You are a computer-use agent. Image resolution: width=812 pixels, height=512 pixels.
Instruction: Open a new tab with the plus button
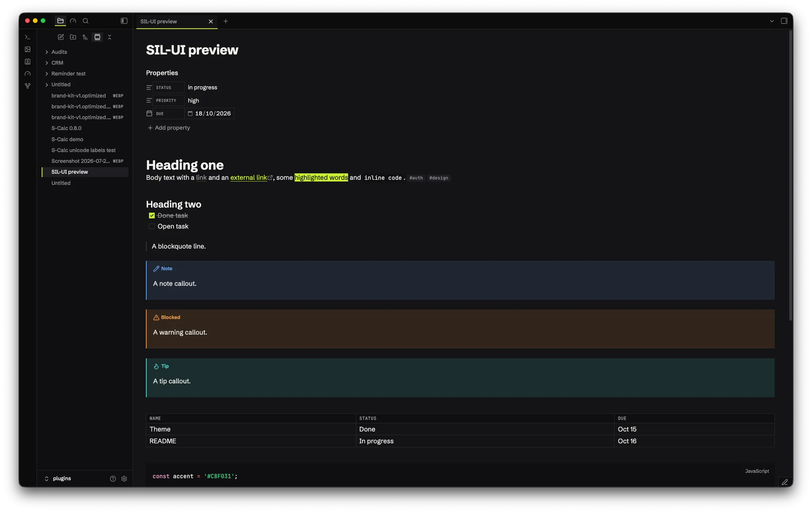[226, 21]
